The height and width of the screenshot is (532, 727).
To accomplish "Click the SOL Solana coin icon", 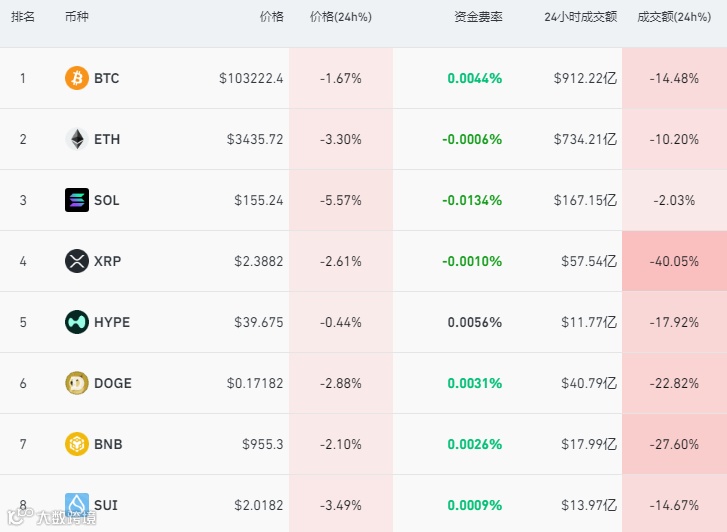I will pyautogui.click(x=77, y=200).
